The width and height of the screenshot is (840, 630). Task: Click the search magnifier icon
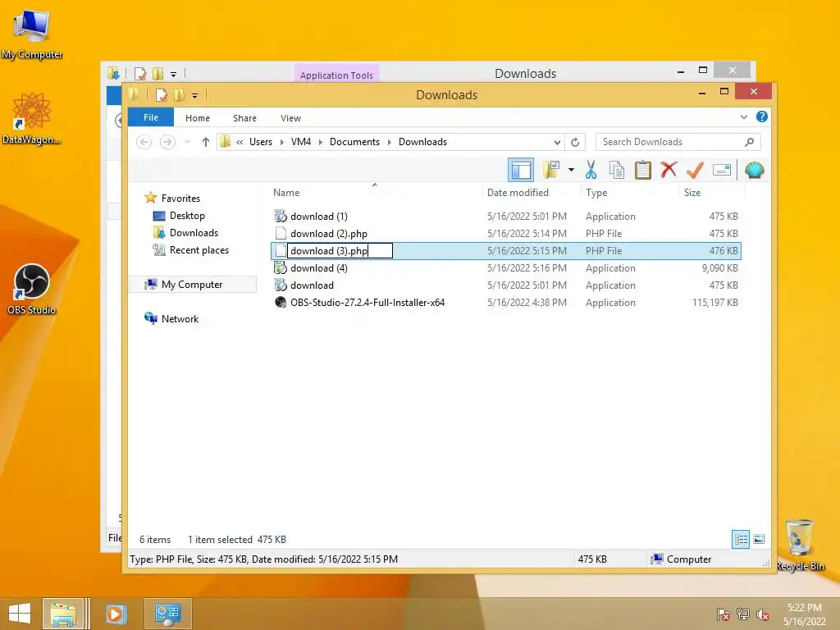coord(749,142)
